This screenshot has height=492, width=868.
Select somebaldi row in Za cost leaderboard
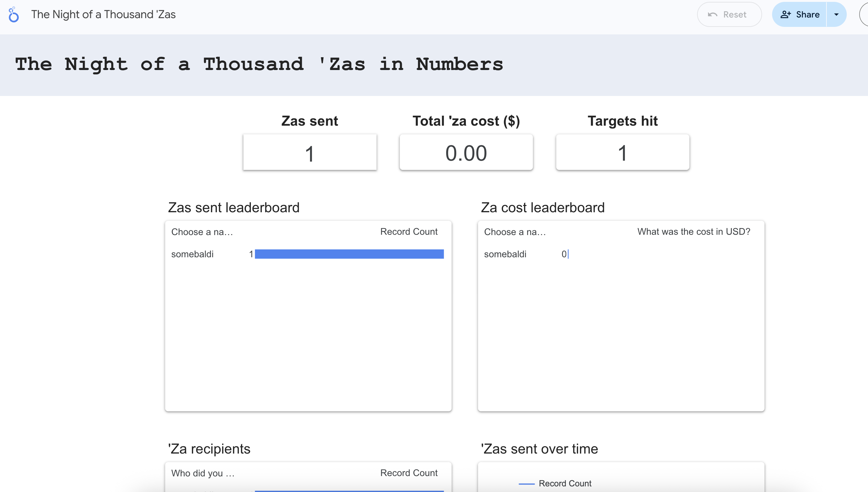pyautogui.click(x=505, y=254)
